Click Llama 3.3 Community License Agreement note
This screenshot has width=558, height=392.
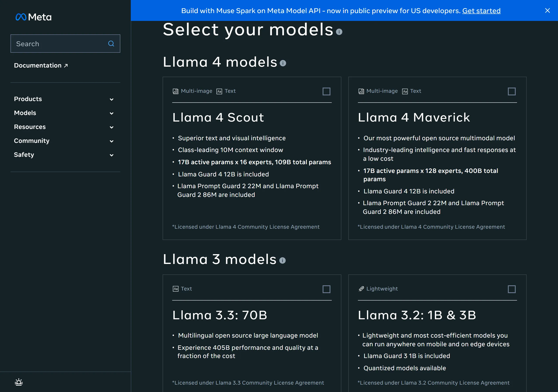point(248,383)
